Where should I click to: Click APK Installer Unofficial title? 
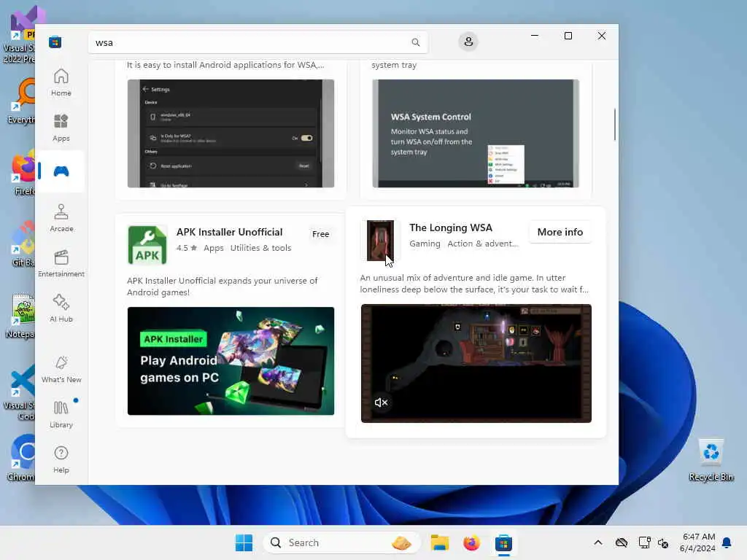[x=229, y=232]
